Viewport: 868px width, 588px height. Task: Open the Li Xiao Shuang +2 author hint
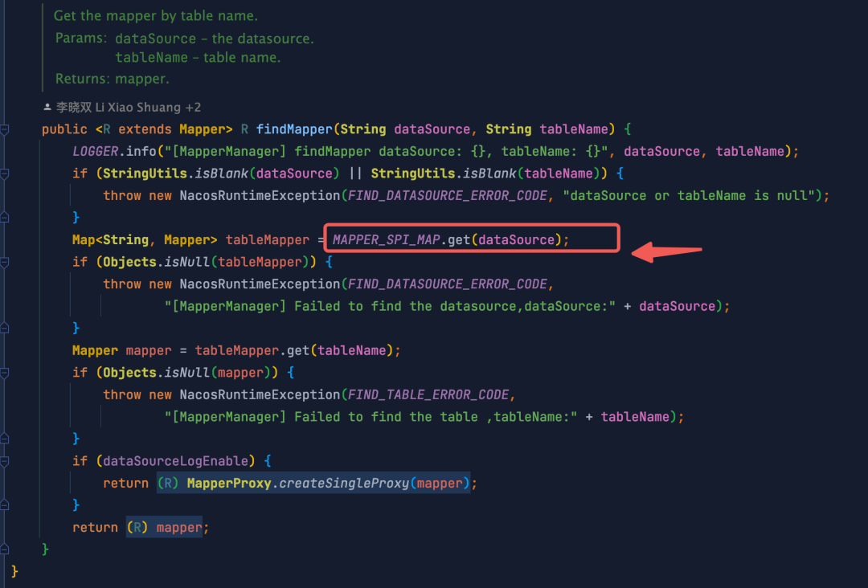(127, 107)
